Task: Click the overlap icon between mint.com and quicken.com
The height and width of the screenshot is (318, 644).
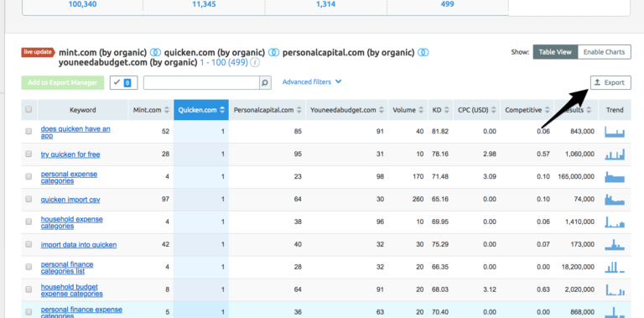Action: 155,53
